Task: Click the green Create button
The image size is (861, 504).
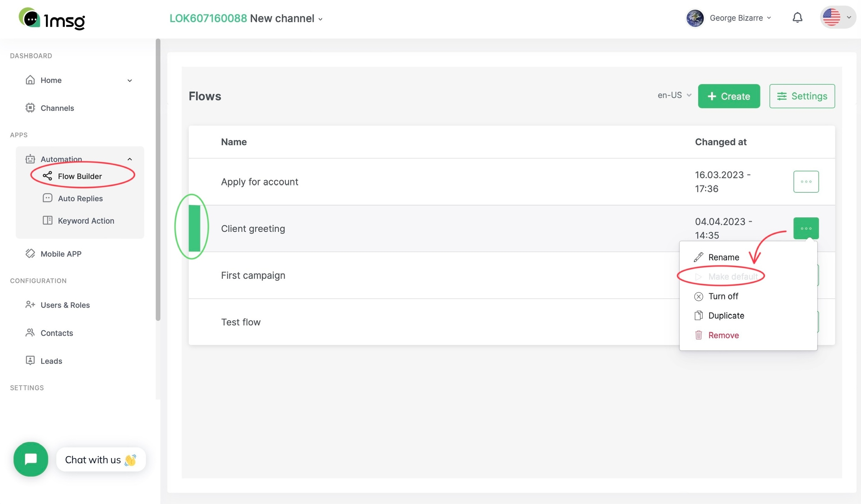Action: (729, 96)
